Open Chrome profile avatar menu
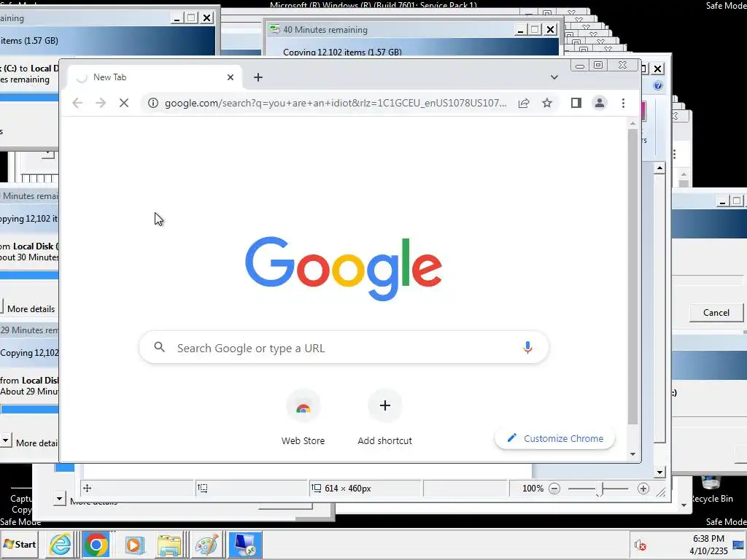The image size is (747, 560). (600, 103)
